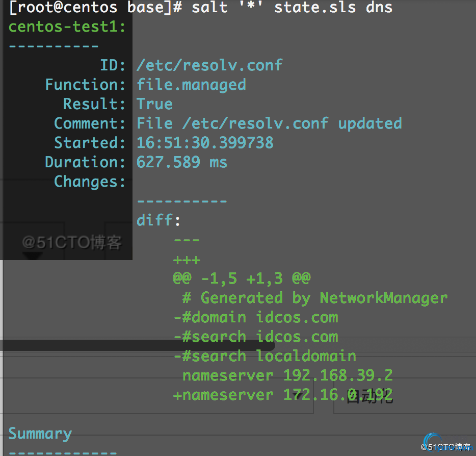Click the @51CTO博客 watermark in dark panel
The height and width of the screenshot is (456, 476).
(x=72, y=242)
